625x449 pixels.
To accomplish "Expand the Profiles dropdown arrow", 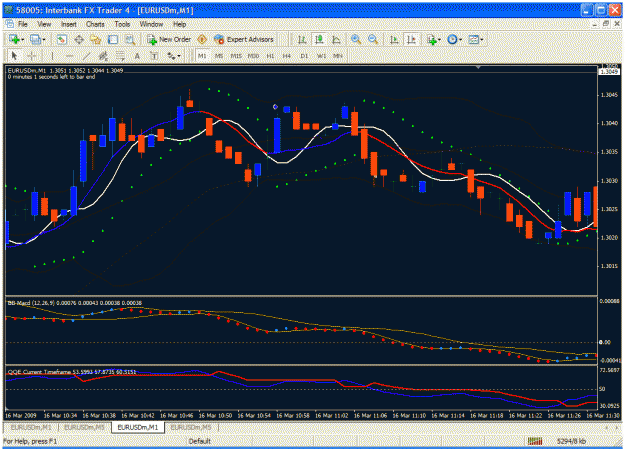I will point(44,39).
